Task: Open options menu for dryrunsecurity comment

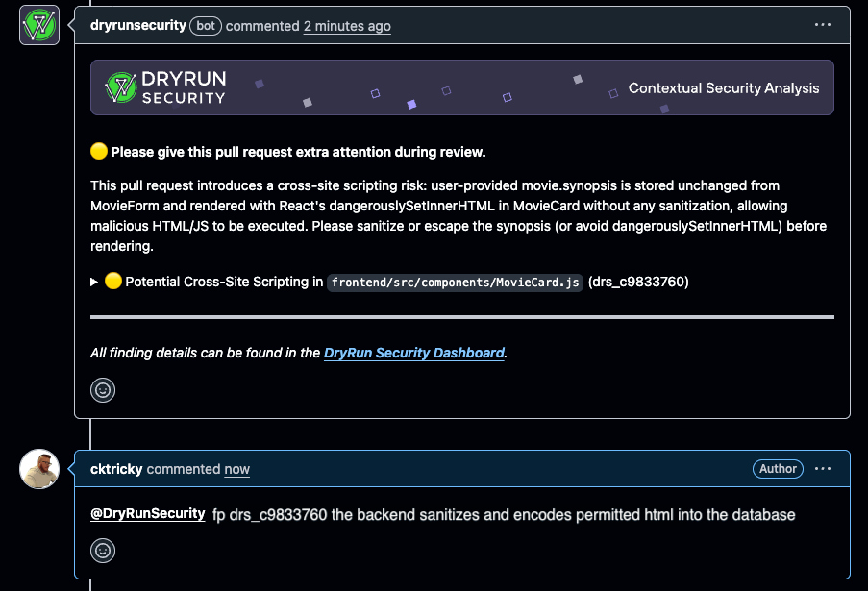Action: (x=823, y=26)
